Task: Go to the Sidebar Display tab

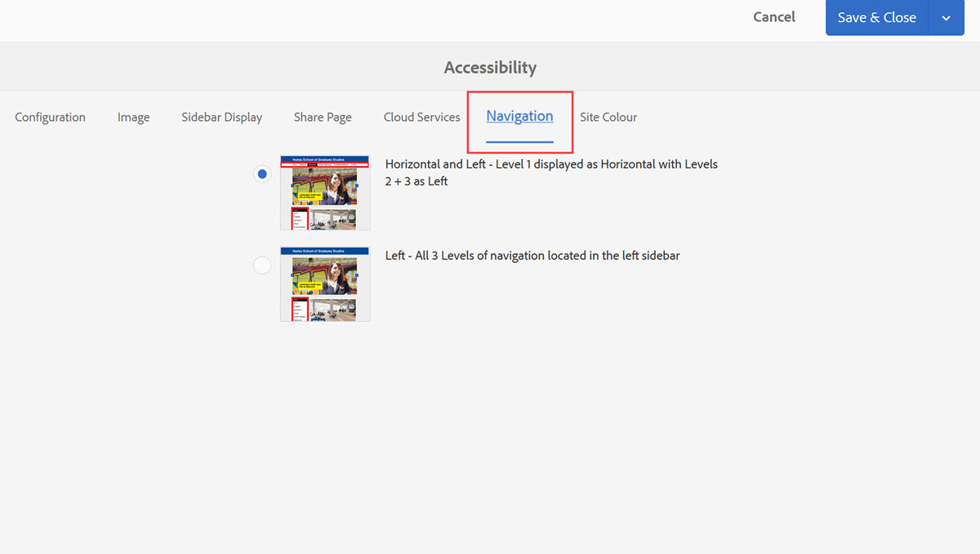Action: point(221,117)
